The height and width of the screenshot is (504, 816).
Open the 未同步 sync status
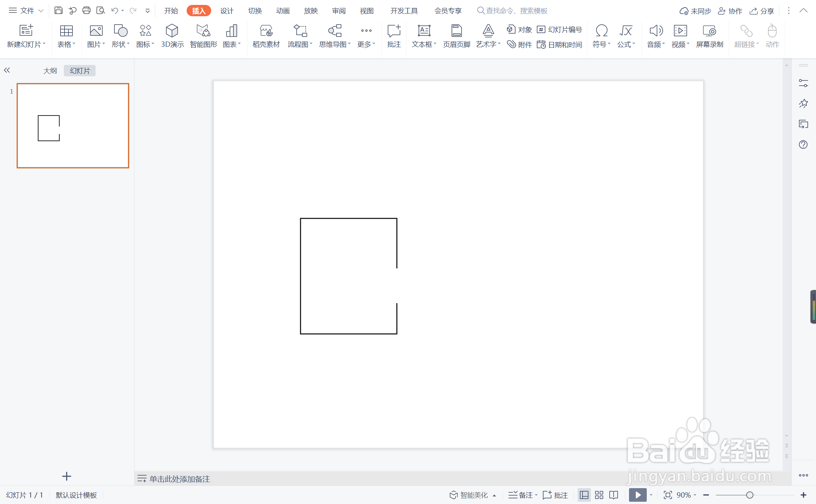pos(695,11)
